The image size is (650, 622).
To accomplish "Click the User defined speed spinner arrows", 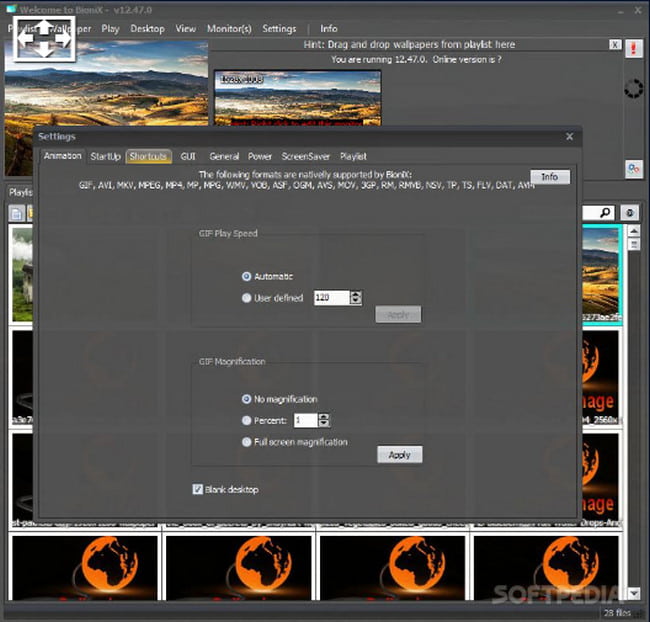I will pos(356,298).
